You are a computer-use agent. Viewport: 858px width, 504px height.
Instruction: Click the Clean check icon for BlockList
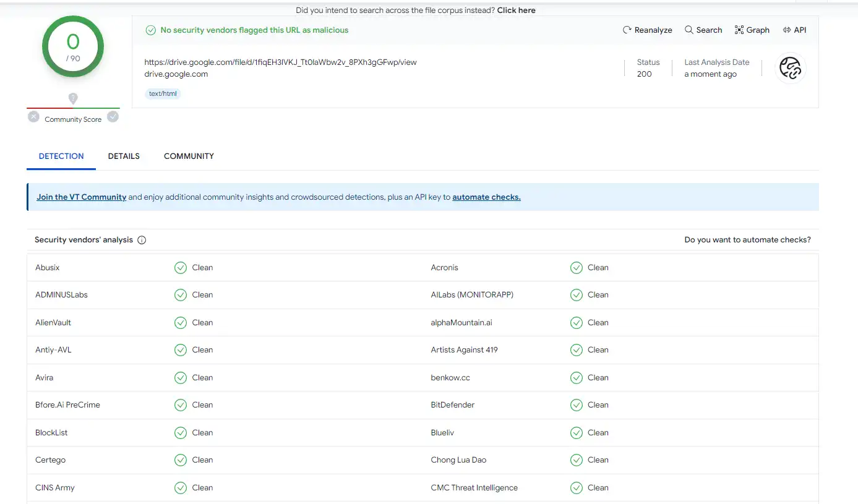pos(180,433)
